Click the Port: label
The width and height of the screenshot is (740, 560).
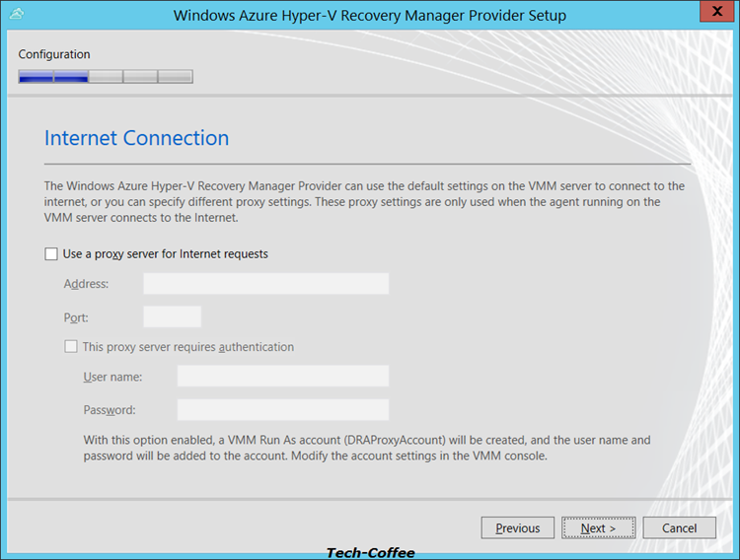click(x=76, y=317)
